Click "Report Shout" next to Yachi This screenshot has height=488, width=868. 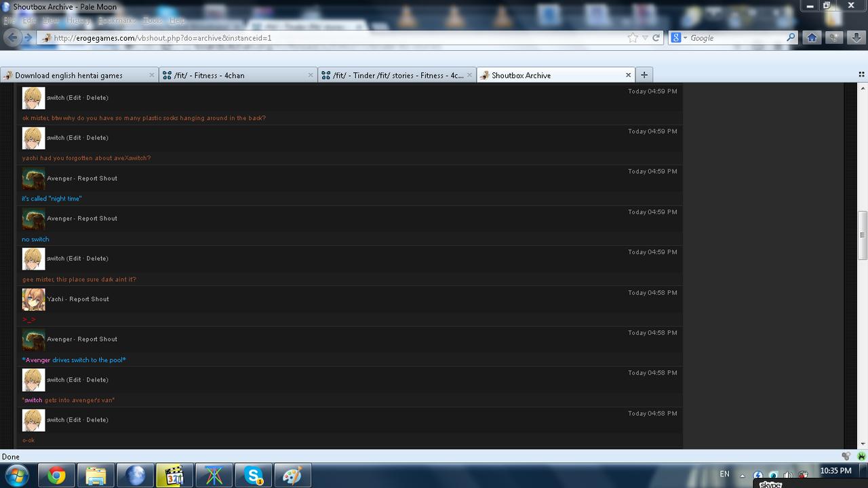pyautogui.click(x=89, y=299)
